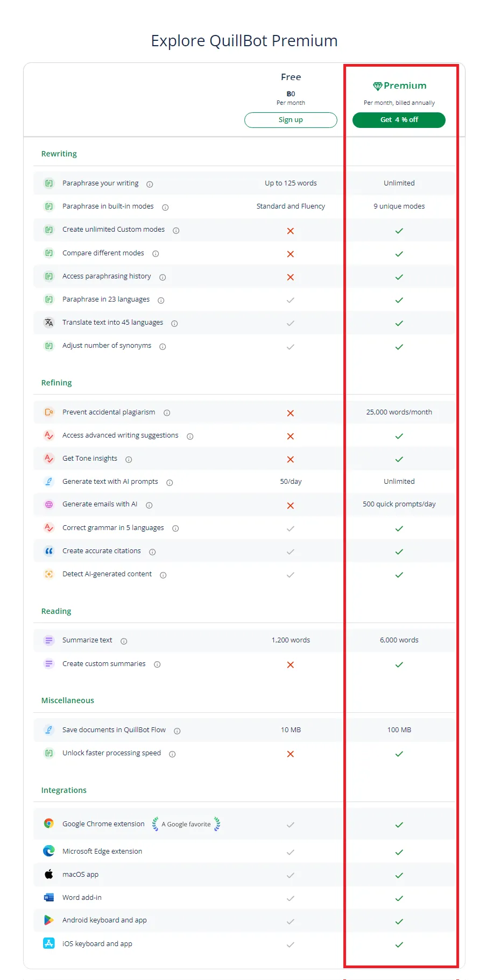Image resolution: width=487 pixels, height=980 pixels.
Task: Click the Android keyboard and app icon
Action: (49, 920)
